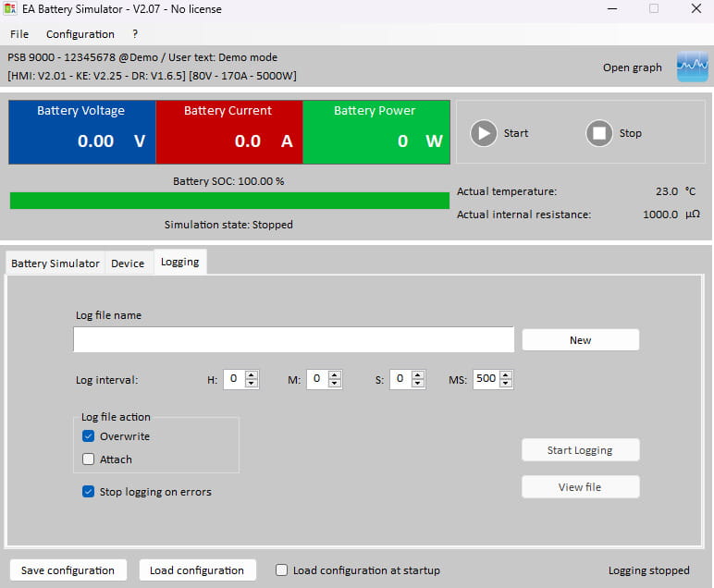Click the green Battery SOC bar
714x588 pixels.
coord(229,201)
